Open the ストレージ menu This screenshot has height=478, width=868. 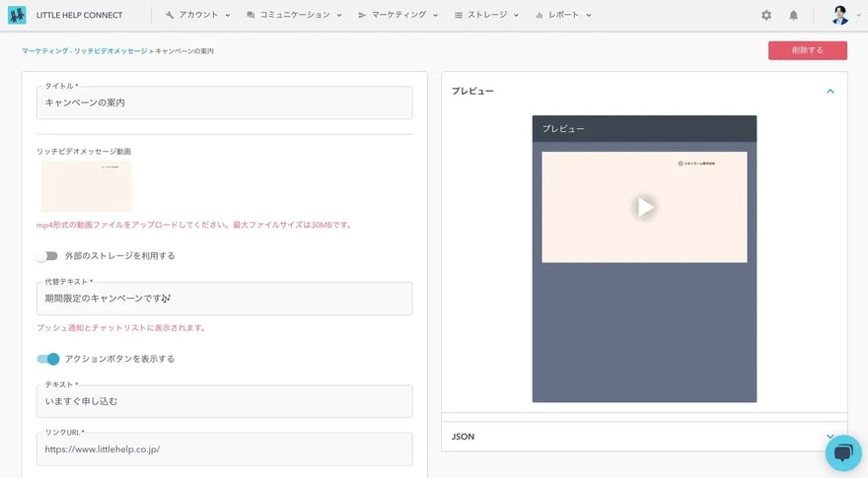486,15
